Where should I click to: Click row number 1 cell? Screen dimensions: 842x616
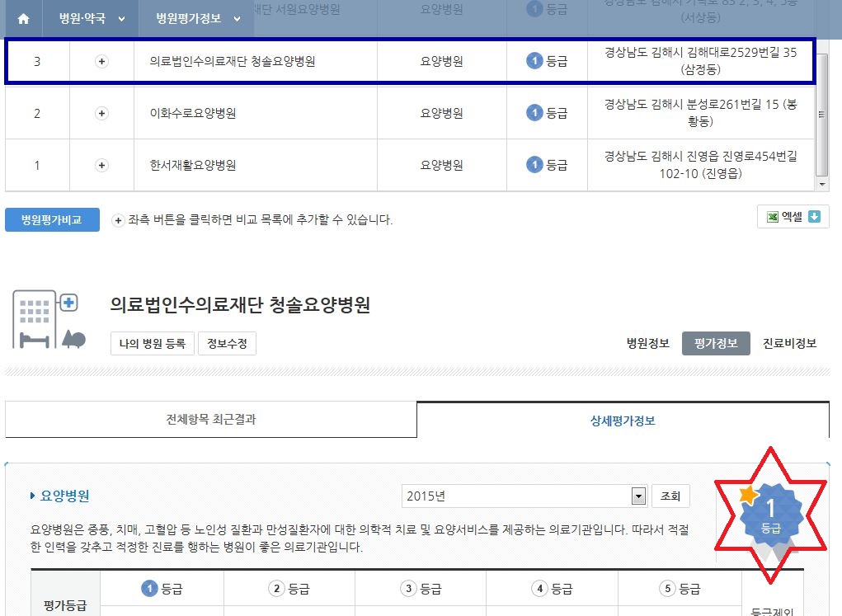[x=37, y=166]
